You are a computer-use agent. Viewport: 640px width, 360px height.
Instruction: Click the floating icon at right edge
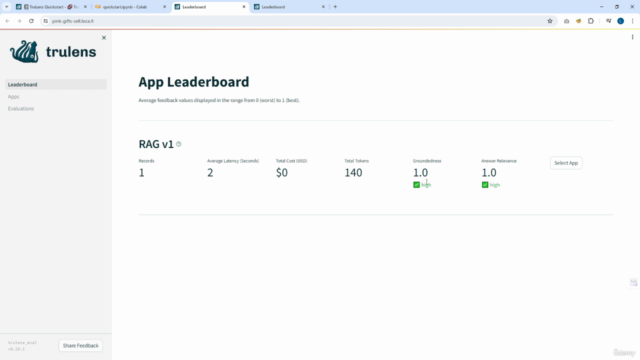click(x=633, y=282)
